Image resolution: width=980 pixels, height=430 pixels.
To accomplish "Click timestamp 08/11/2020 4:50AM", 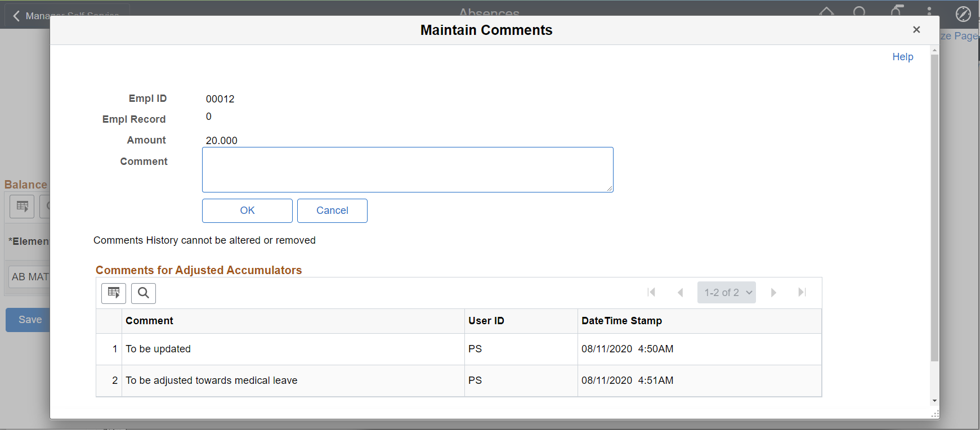I will pyautogui.click(x=627, y=349).
